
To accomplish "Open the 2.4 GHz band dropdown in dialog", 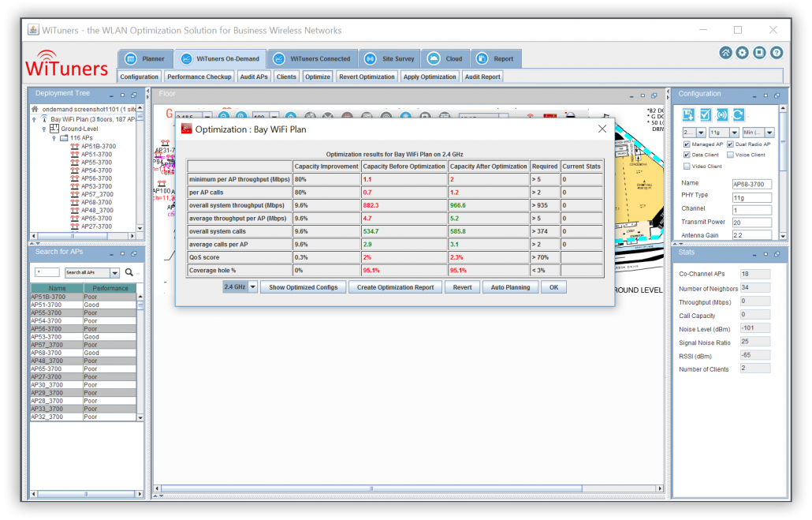I will point(253,286).
